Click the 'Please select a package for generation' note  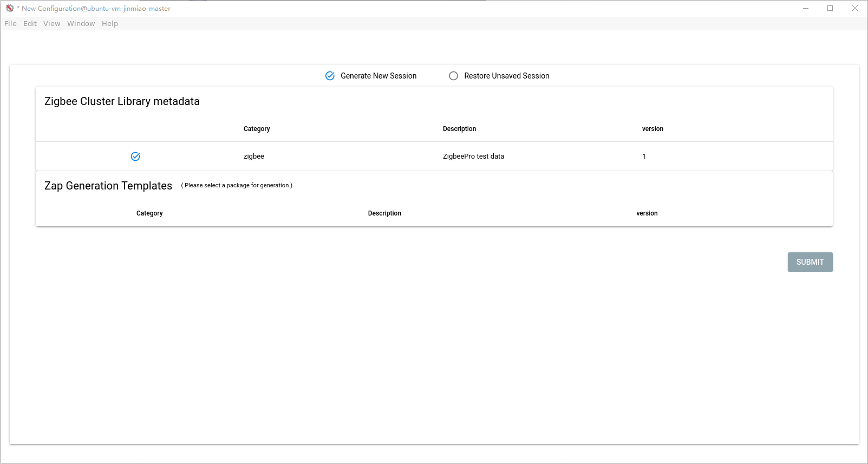coord(237,185)
